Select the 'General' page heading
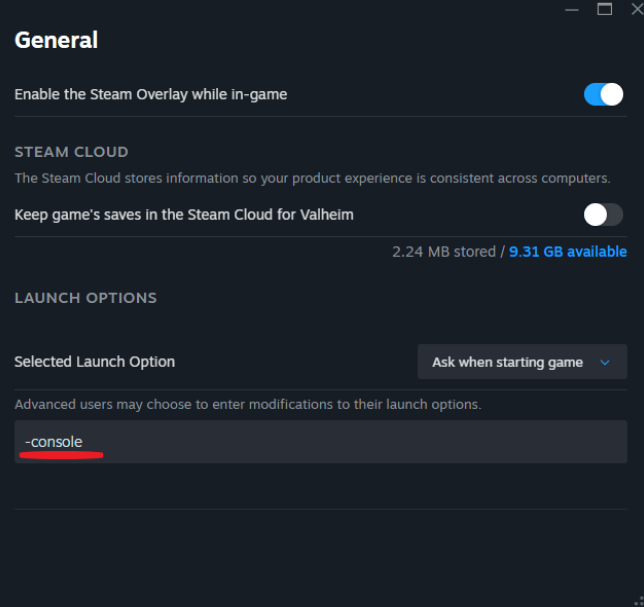Image resolution: width=644 pixels, height=607 pixels. (56, 40)
